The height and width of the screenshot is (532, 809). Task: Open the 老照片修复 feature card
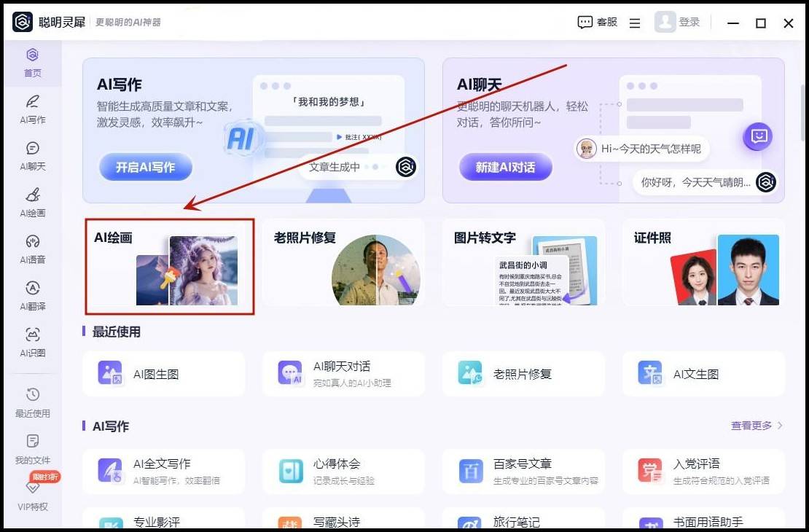point(343,262)
